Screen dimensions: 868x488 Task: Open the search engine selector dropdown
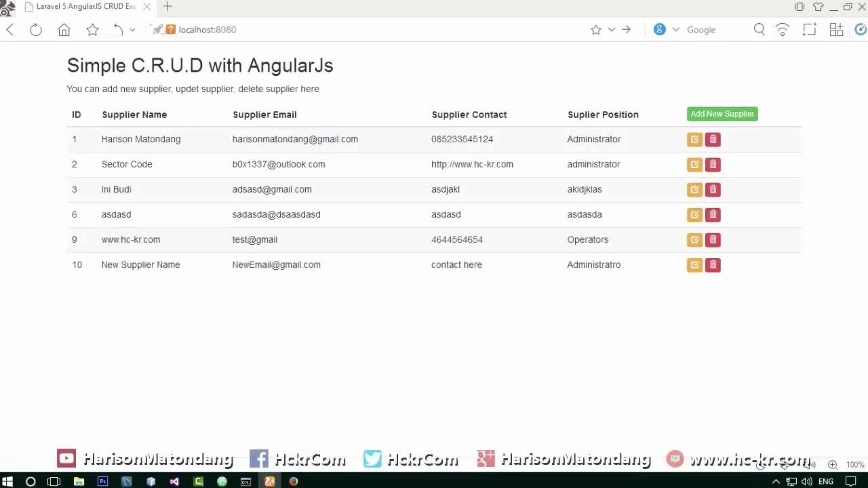click(x=675, y=30)
